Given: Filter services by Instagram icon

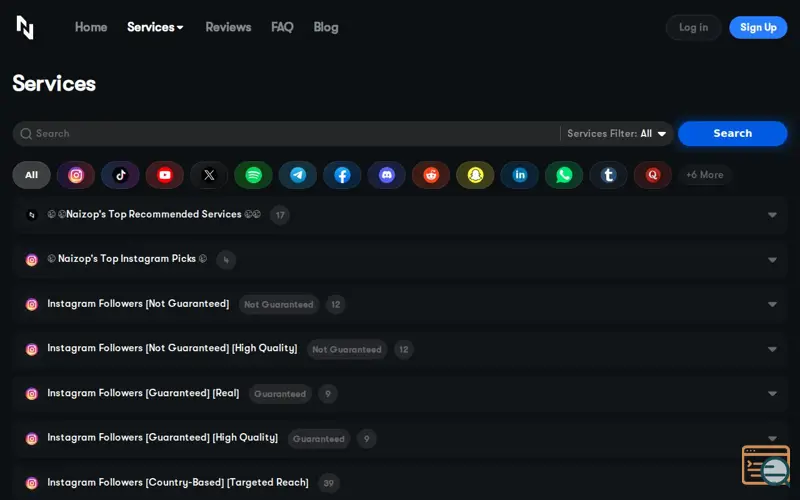Looking at the screenshot, I should (76, 175).
